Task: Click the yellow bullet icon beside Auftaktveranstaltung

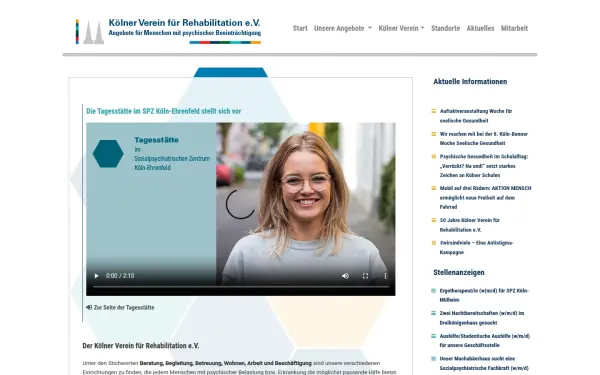Action: [434, 111]
